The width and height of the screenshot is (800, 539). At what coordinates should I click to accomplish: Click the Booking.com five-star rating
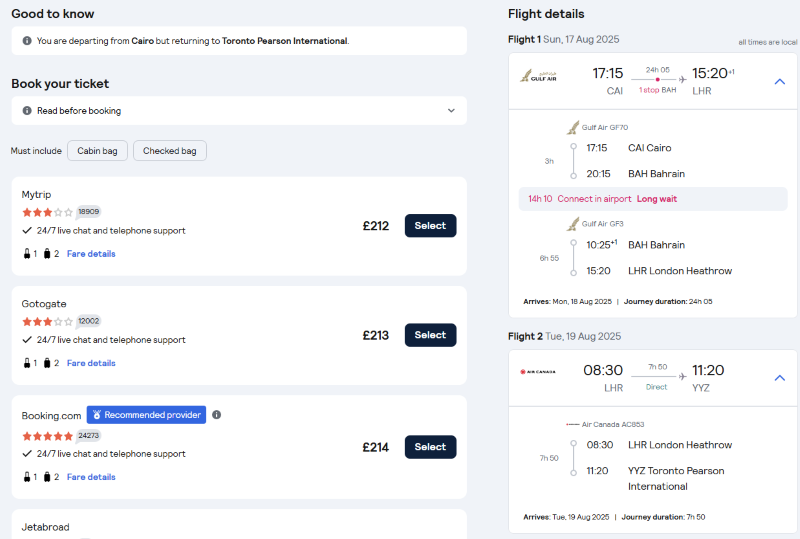pos(47,436)
